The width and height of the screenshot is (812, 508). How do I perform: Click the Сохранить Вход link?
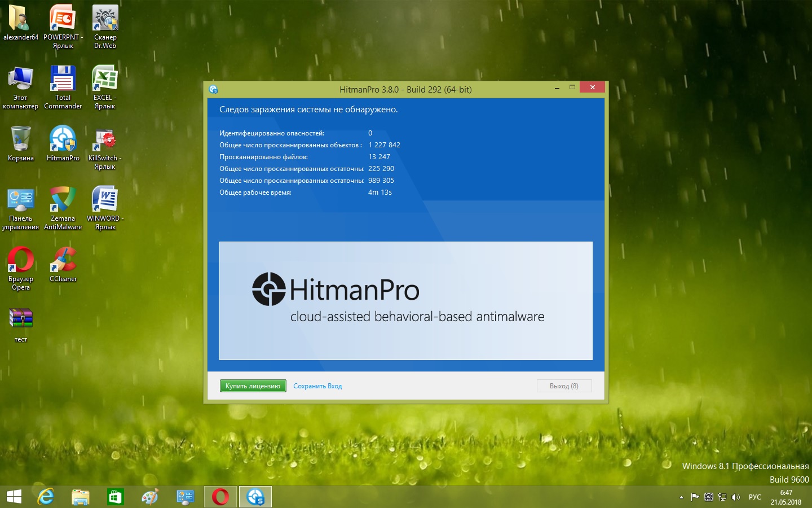tap(317, 386)
